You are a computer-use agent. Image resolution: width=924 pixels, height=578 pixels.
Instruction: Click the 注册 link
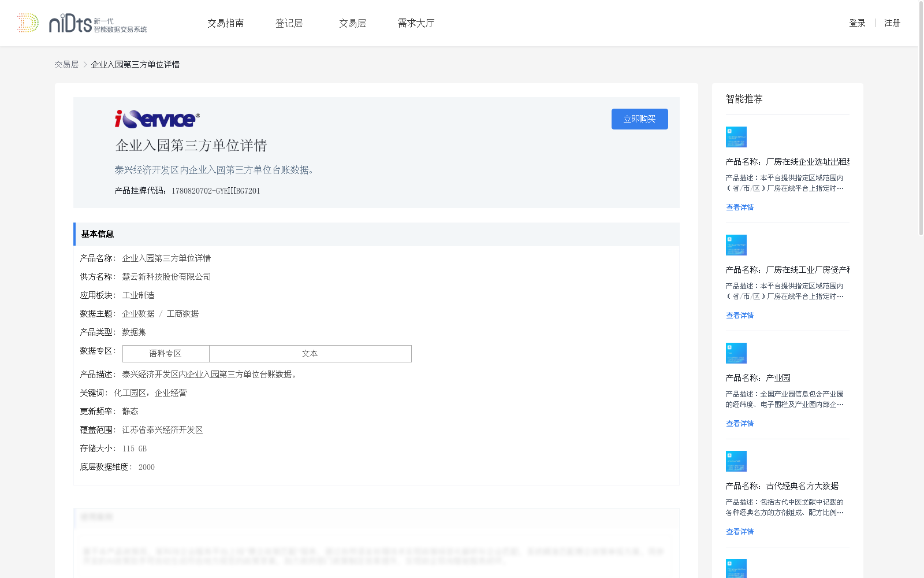click(892, 23)
